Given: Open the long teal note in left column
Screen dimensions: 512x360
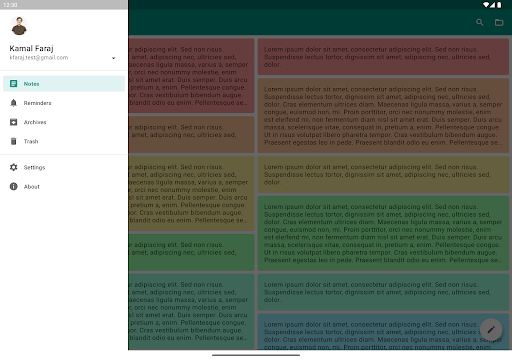Looking at the screenshot, I should [x=191, y=311].
